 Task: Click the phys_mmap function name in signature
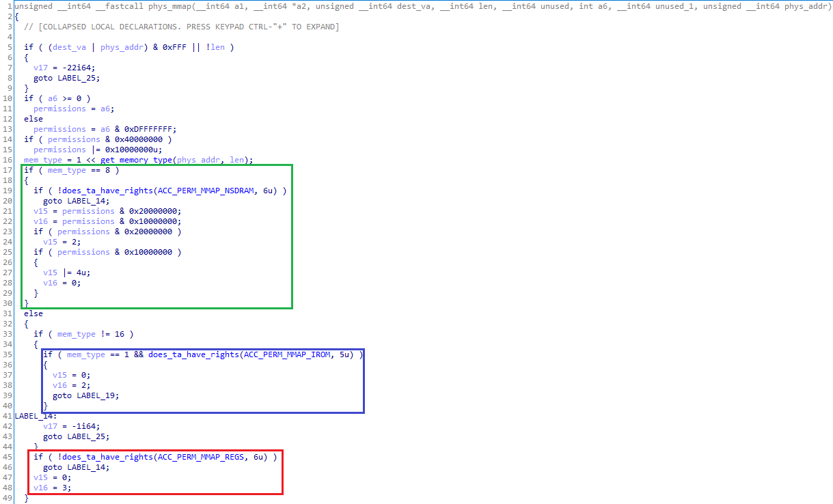point(169,6)
